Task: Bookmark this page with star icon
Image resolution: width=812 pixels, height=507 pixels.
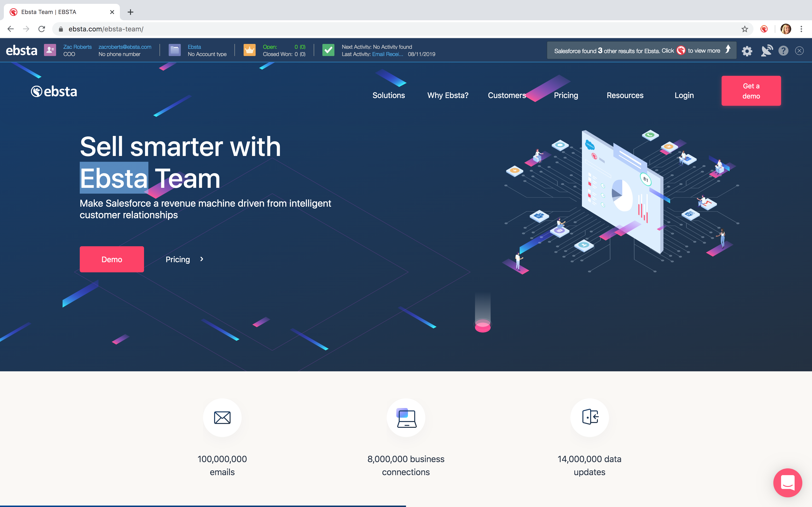Action: point(745,29)
